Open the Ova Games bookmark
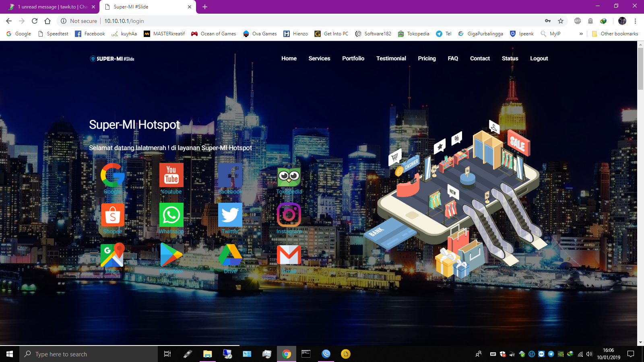Viewport: 644px width, 362px height. [x=260, y=34]
